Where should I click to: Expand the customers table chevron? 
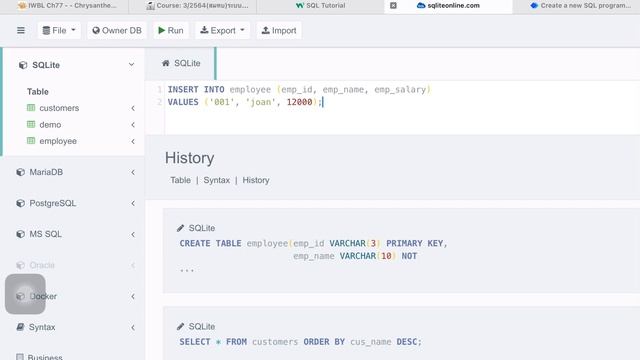[x=133, y=108]
